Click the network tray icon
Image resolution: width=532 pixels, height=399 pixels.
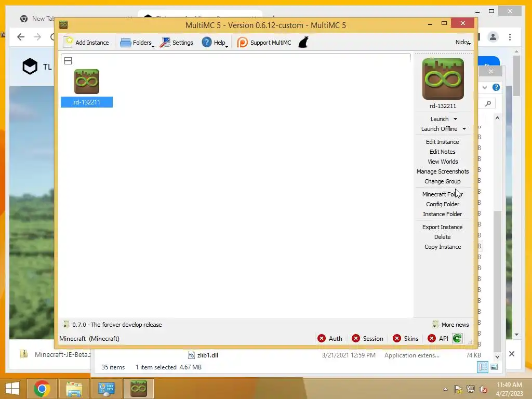[x=471, y=389]
